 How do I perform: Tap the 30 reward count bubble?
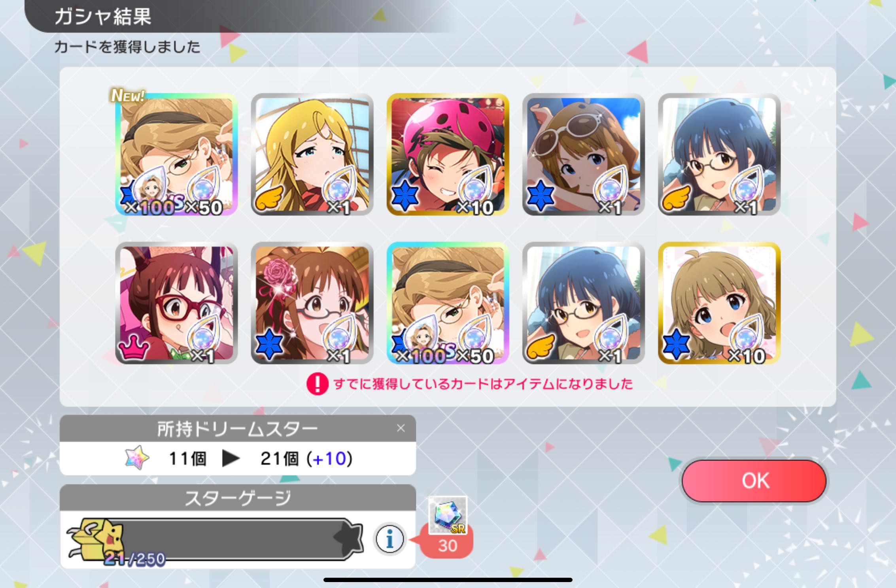pos(447,546)
